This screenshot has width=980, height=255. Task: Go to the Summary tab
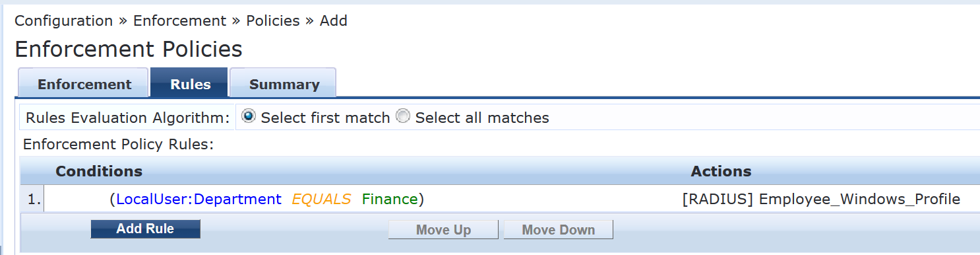coord(283,83)
